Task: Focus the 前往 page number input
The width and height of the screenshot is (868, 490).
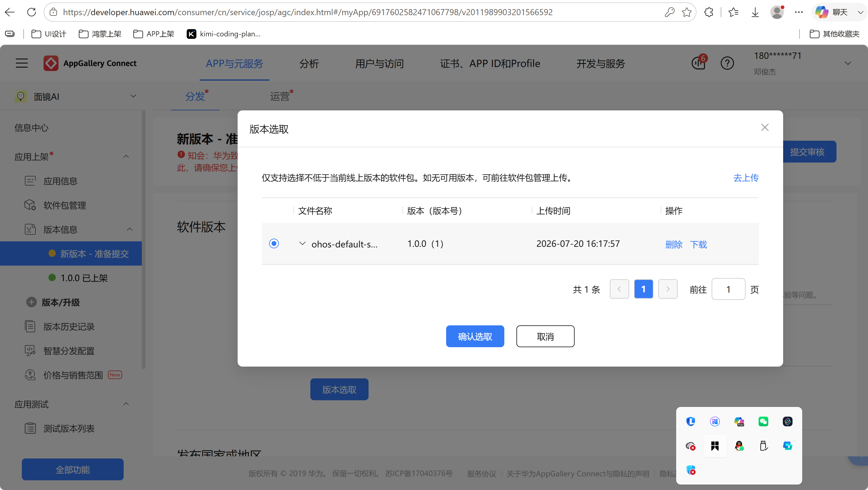Action: click(729, 289)
